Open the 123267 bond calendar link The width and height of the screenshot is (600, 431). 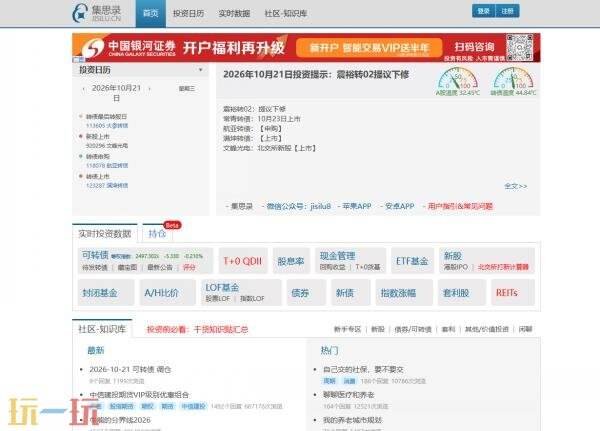pos(107,185)
